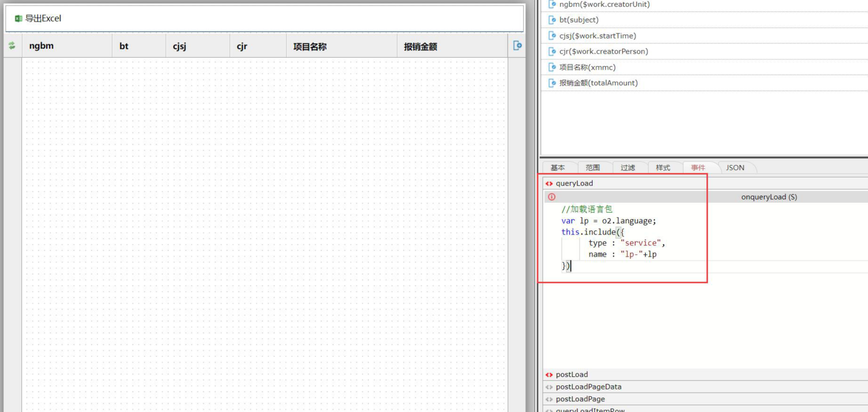Switch to the 事件 tab

(698, 168)
